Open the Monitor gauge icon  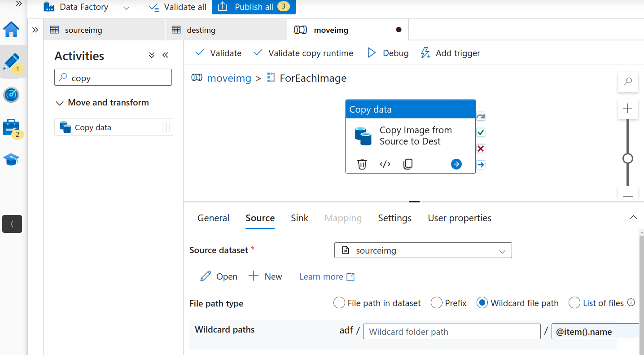pyautogui.click(x=12, y=95)
